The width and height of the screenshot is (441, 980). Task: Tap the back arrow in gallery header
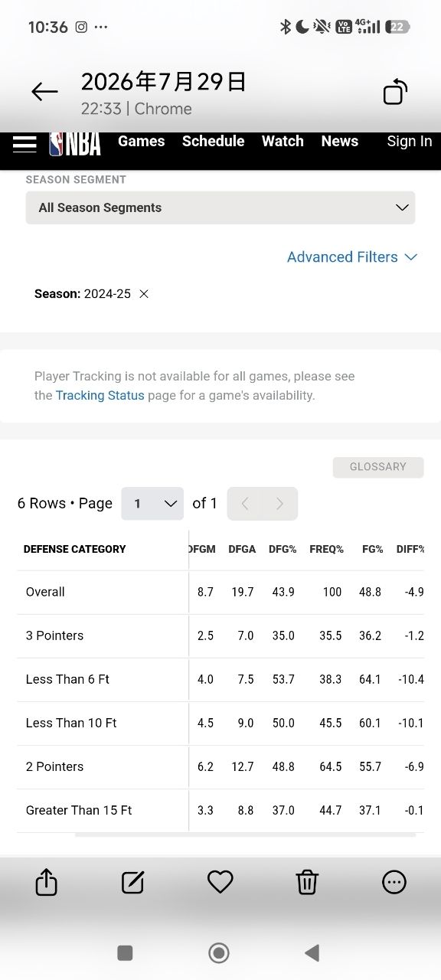pos(44,93)
